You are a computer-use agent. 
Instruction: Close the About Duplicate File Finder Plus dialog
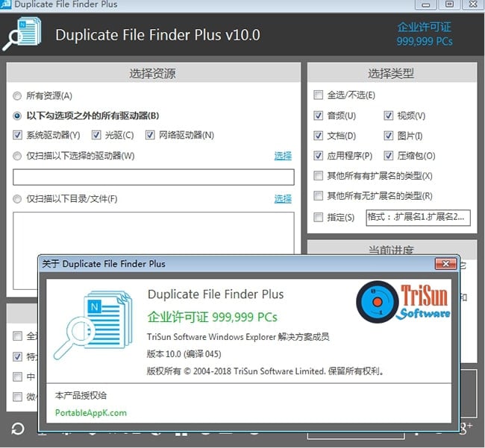pos(445,264)
